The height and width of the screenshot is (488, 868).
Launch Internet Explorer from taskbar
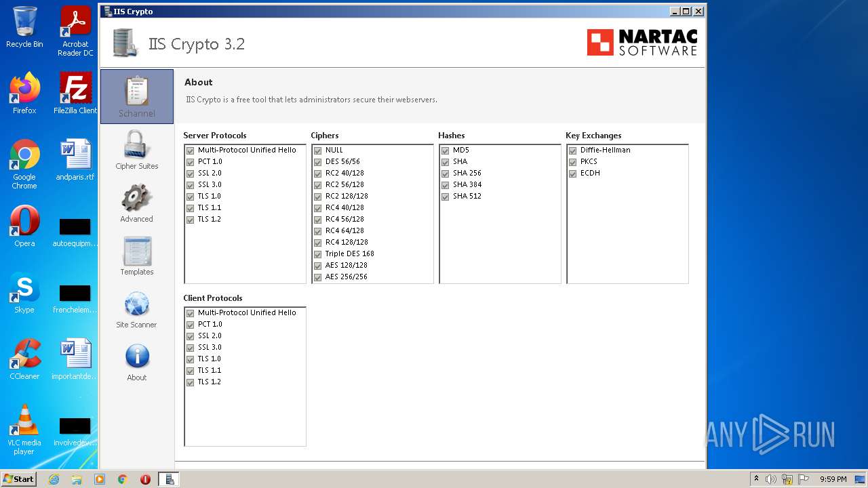pos(54,479)
